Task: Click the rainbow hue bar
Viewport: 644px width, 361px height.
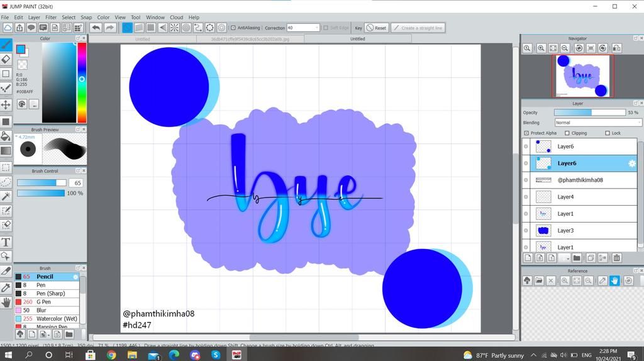Action: 82,82
